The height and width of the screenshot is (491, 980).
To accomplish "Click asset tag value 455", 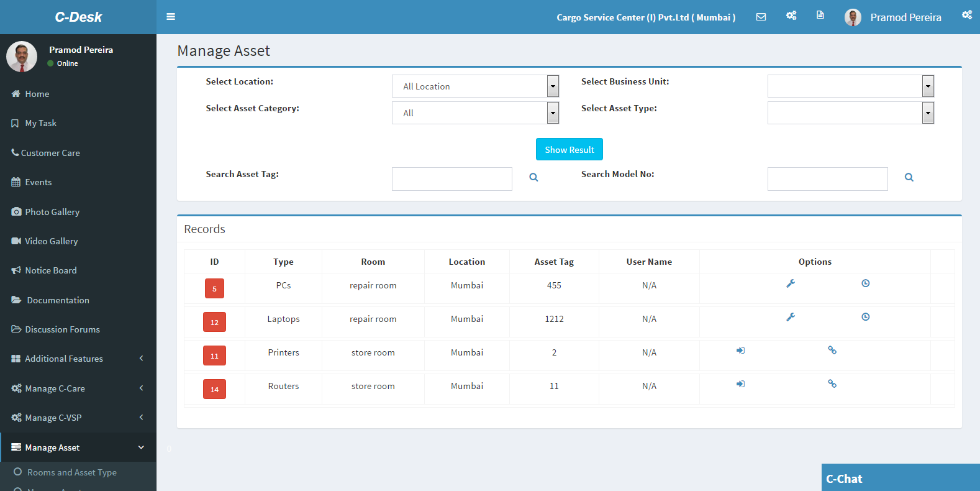I will click(x=554, y=285).
